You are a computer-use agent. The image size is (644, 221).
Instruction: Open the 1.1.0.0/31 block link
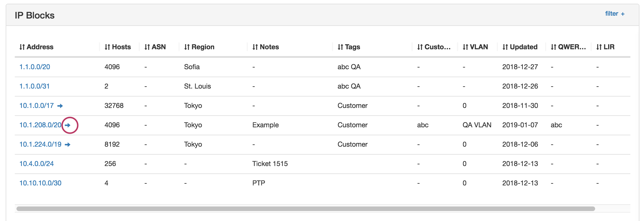[x=34, y=86]
